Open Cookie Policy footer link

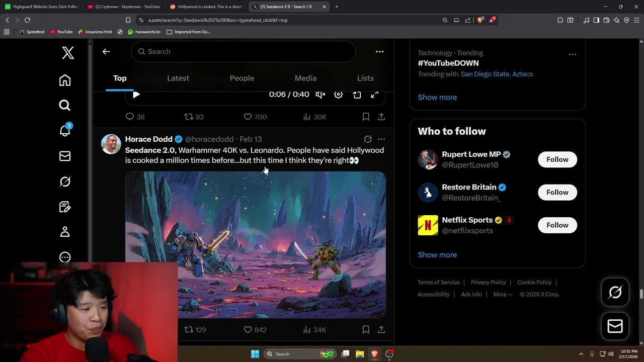click(x=534, y=282)
